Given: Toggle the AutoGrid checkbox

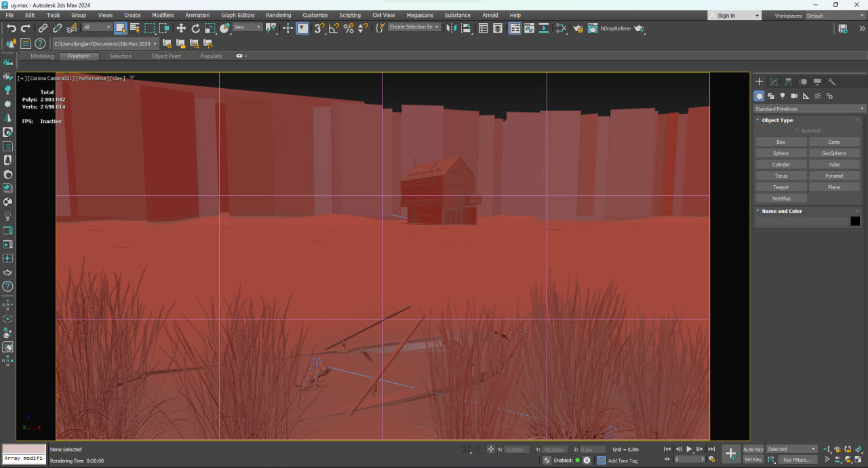Looking at the screenshot, I should (x=797, y=130).
